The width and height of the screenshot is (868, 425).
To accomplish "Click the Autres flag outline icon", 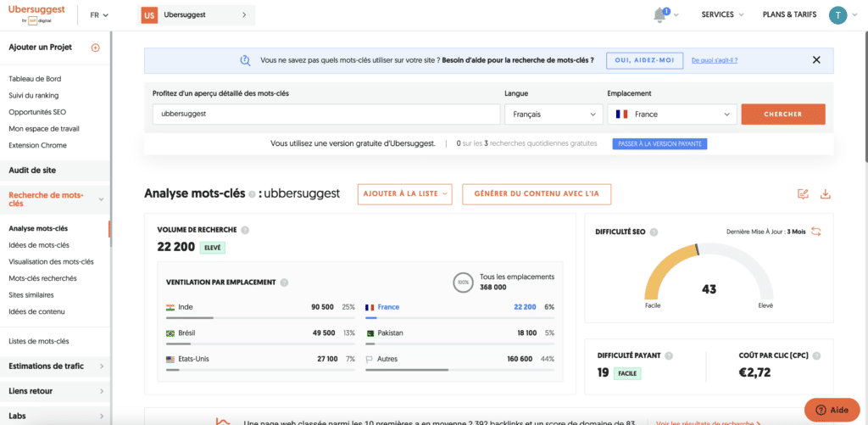I will tap(370, 359).
